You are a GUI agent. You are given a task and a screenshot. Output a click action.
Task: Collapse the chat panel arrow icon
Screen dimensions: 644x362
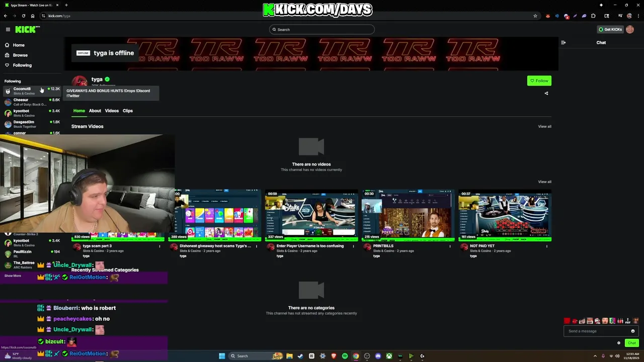coord(563,43)
